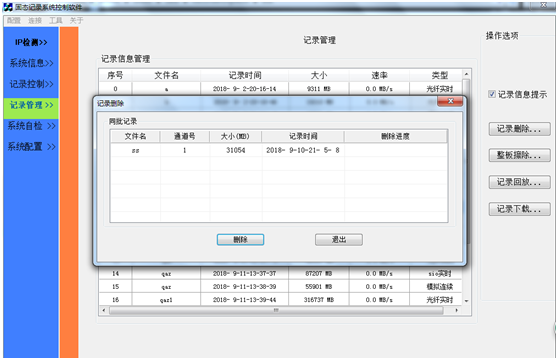Image resolution: width=558 pixels, height=360 pixels.
Task: Click the 记录时间 column header in the main table
Action: coord(244,75)
